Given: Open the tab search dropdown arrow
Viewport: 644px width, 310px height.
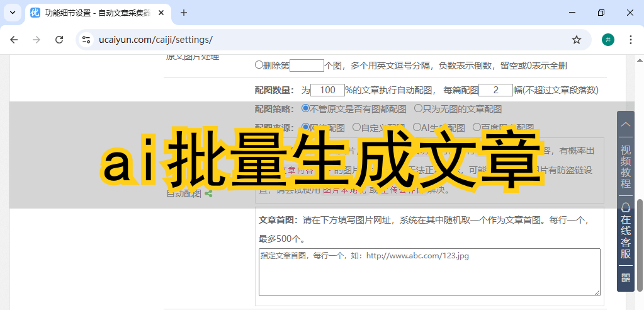Looking at the screenshot, I should 13,13.
